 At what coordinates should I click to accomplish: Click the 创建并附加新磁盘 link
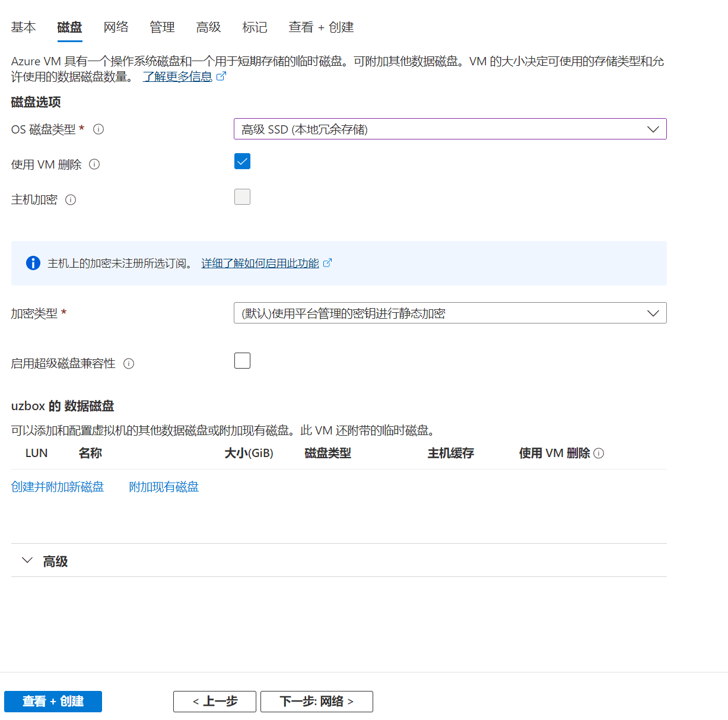click(58, 486)
